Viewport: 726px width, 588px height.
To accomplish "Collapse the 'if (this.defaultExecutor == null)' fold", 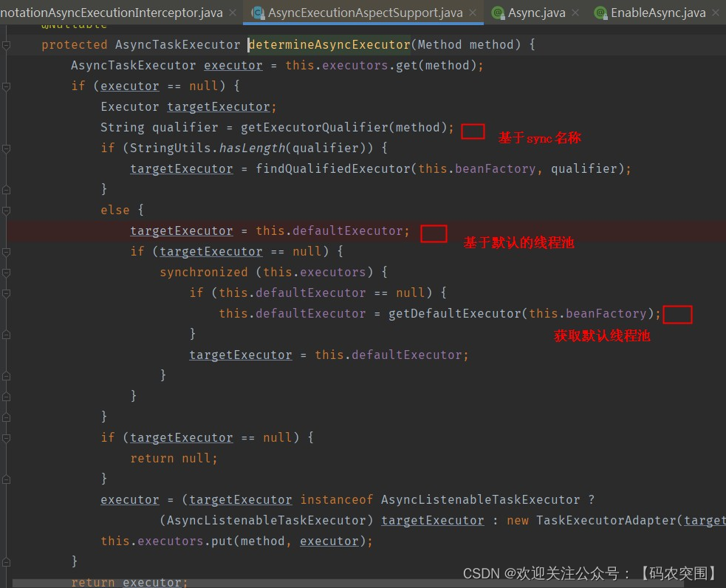I will [x=6, y=293].
